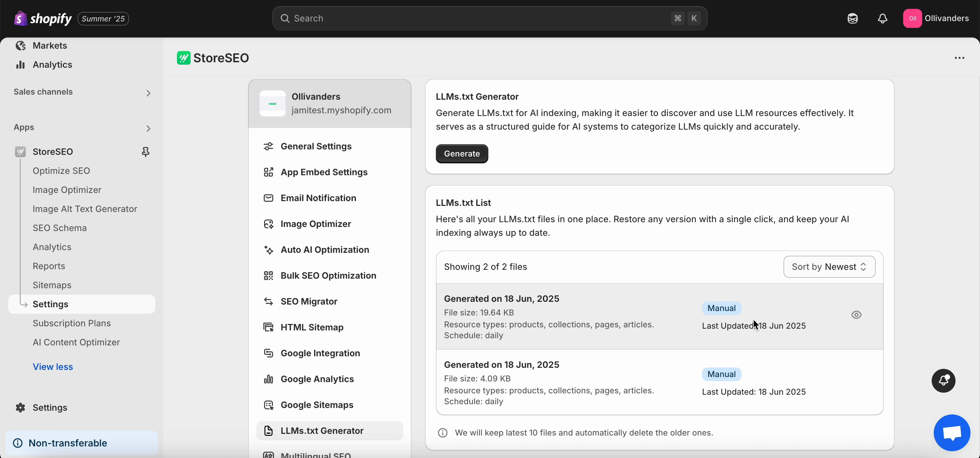The width and height of the screenshot is (980, 458).
Task: Click the Generate button
Action: coord(462,154)
